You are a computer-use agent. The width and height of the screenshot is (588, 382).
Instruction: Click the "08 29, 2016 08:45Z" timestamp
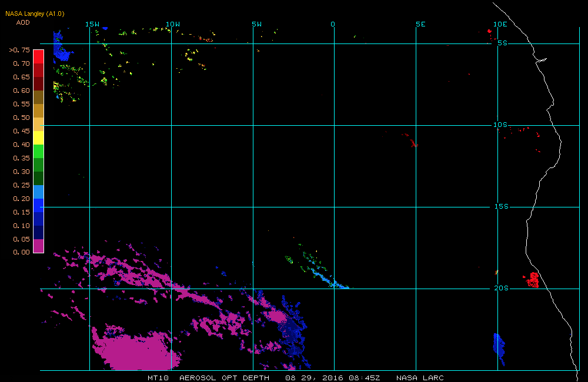point(333,378)
